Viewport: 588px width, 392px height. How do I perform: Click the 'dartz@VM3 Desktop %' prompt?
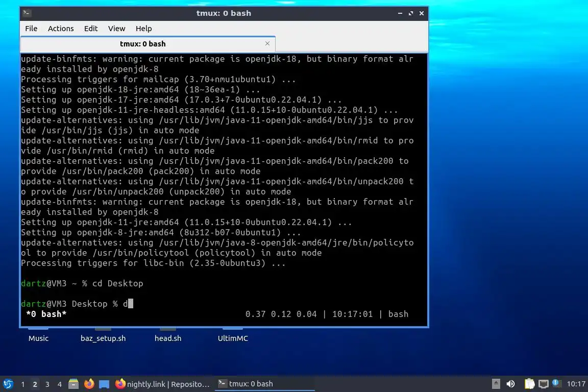[x=69, y=304]
